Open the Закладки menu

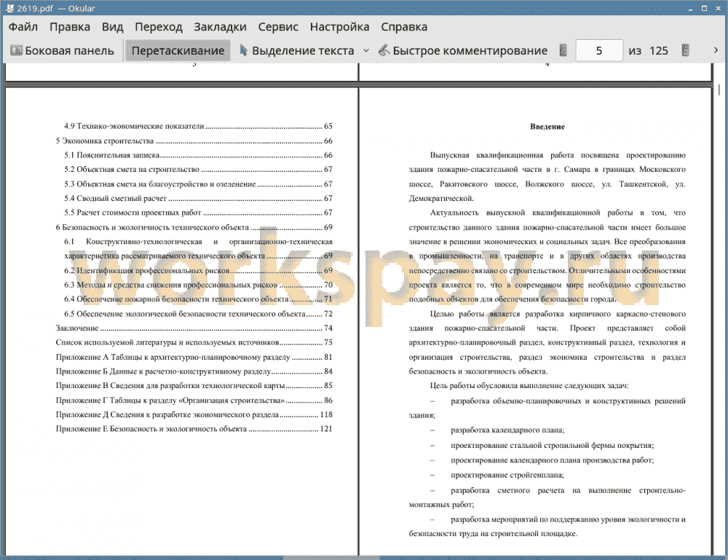tap(220, 27)
